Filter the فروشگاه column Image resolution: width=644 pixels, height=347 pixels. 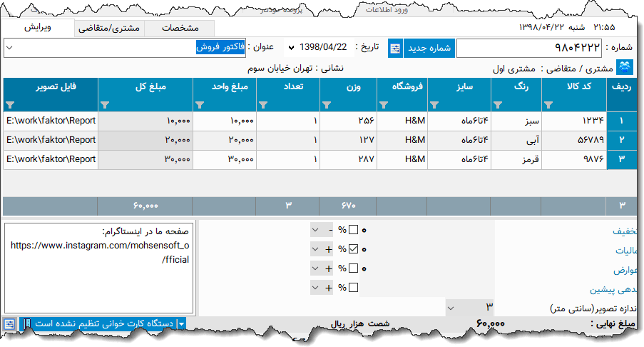coord(384,105)
